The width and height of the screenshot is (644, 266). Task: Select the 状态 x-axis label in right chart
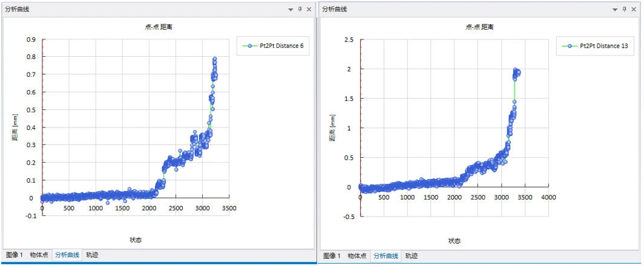pyautogui.click(x=454, y=241)
